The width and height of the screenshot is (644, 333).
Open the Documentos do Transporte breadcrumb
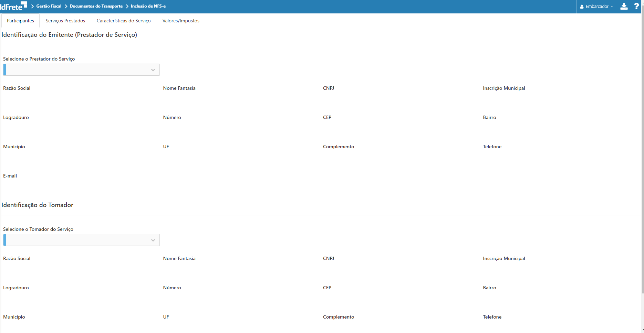point(96,6)
